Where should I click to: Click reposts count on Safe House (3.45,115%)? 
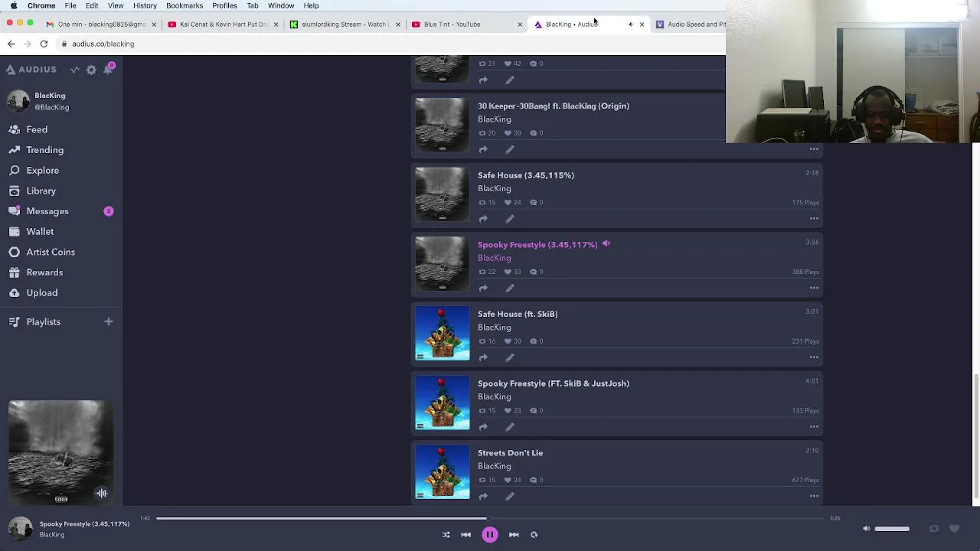[487, 203]
